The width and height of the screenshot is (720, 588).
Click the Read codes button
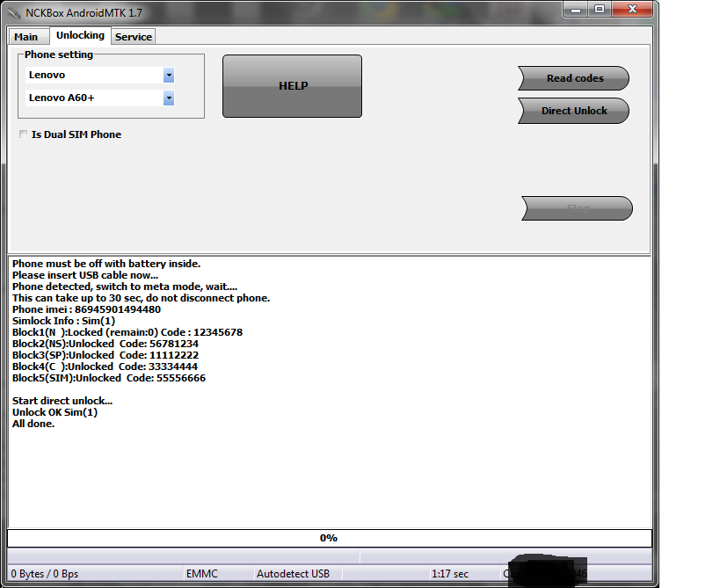(x=574, y=78)
